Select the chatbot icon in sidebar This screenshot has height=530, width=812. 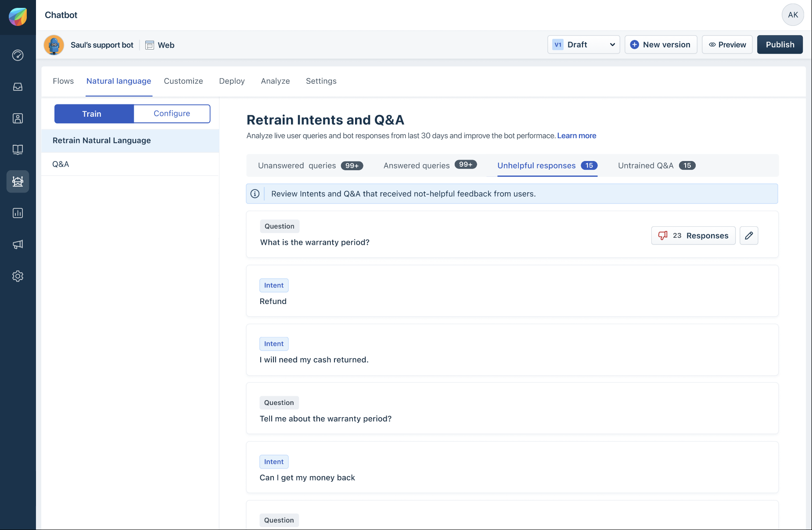(18, 181)
